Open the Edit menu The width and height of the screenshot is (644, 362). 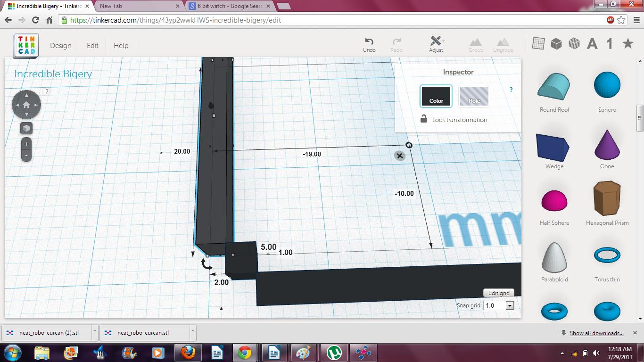point(92,46)
